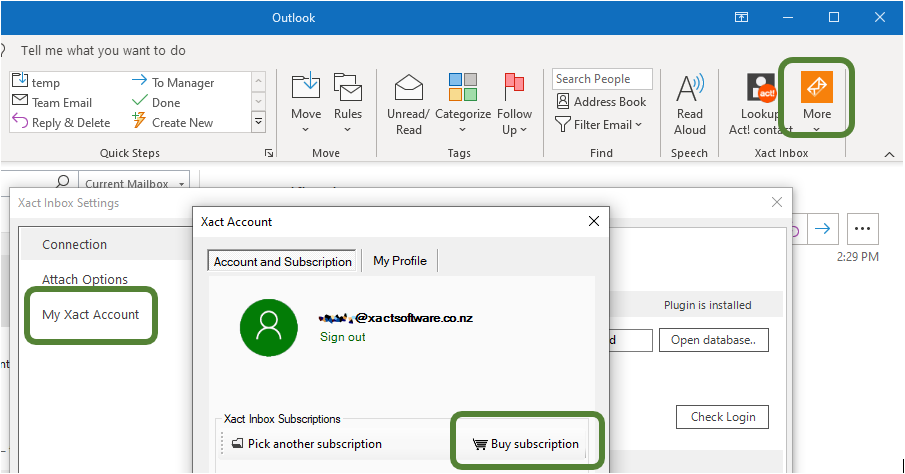Click Tell me what you want to do
Image resolution: width=905 pixels, height=474 pixels.
103,51
